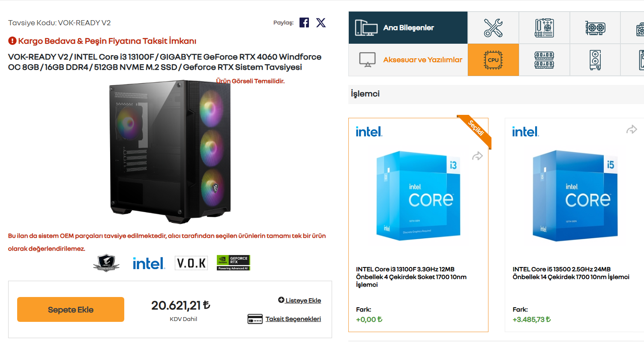This screenshot has width=644, height=342.
Task: Click the Sepete Ekle button
Action: tap(71, 309)
